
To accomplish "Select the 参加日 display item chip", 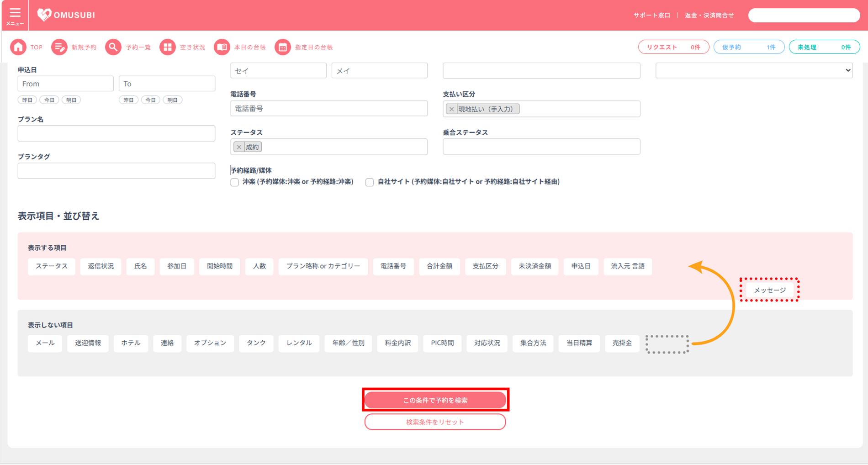I will click(x=177, y=266).
